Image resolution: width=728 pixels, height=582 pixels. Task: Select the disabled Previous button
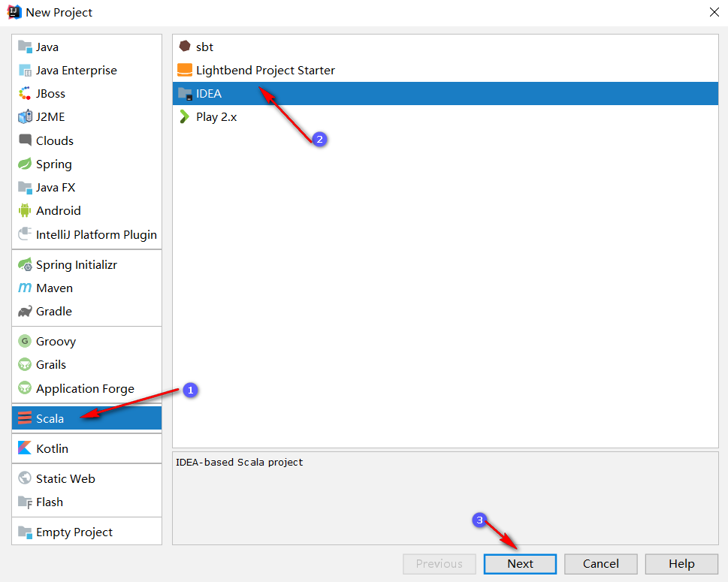click(440, 563)
